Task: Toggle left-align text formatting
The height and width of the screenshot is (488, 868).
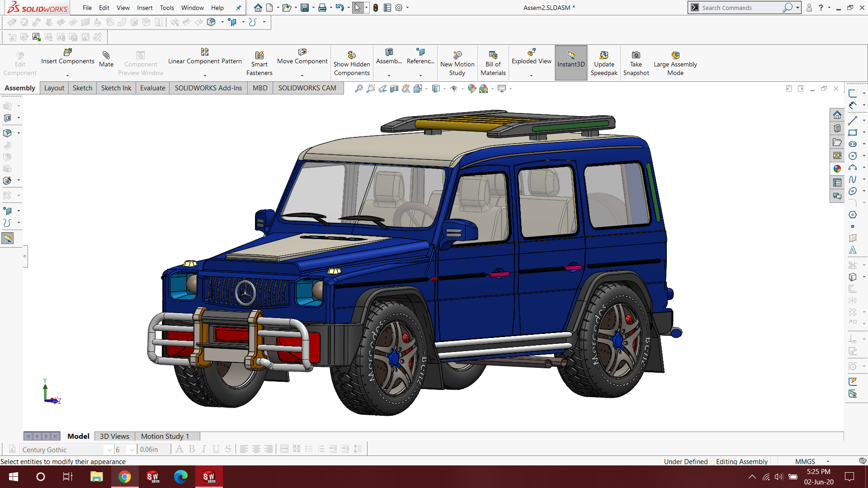Action: pyautogui.click(x=244, y=449)
